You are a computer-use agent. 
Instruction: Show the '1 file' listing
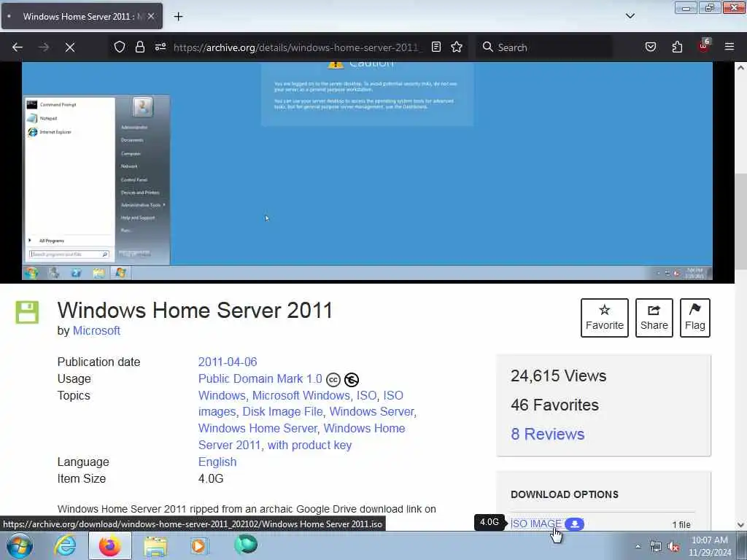point(681,524)
